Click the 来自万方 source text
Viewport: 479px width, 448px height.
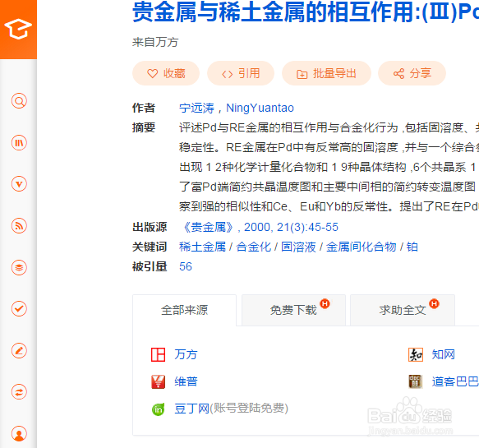pyautogui.click(x=155, y=42)
